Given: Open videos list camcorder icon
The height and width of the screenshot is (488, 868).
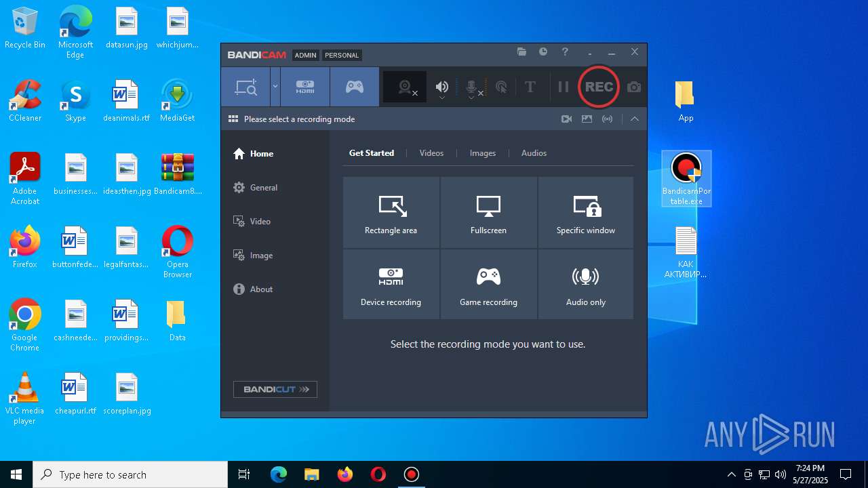Looking at the screenshot, I should [x=567, y=119].
